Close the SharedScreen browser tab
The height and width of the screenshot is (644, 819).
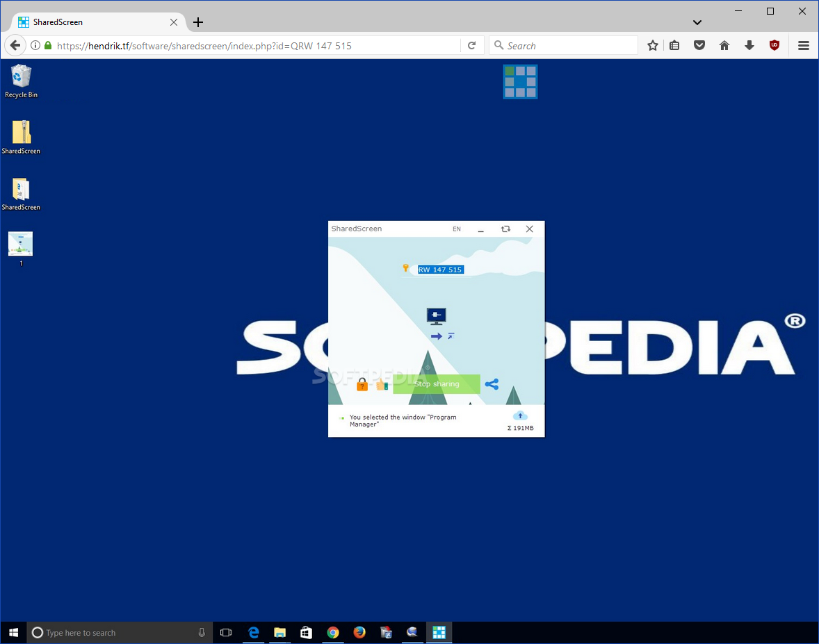pyautogui.click(x=174, y=22)
